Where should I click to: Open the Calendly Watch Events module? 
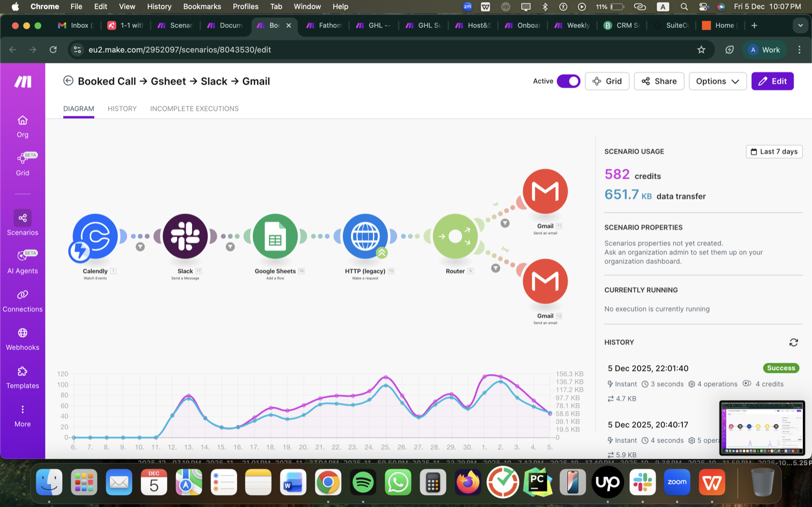95,236
